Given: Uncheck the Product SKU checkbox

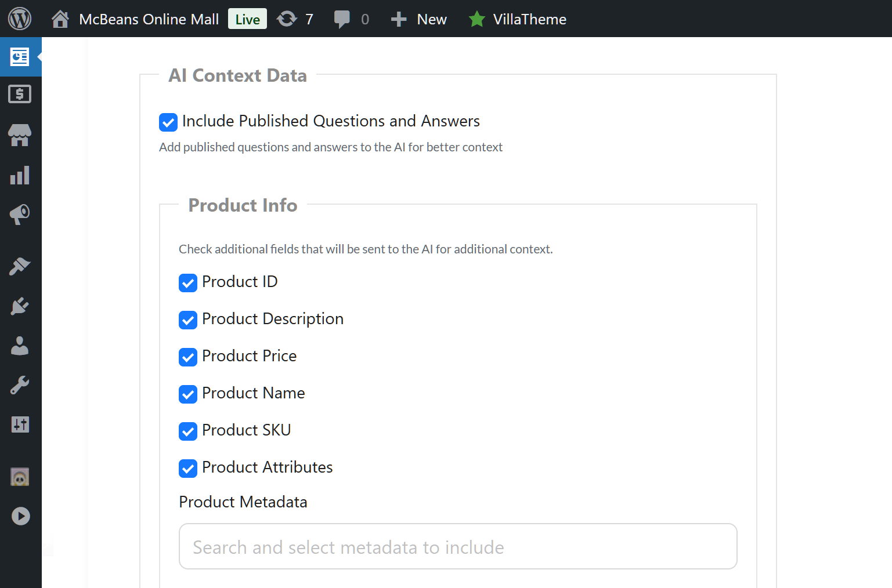Looking at the screenshot, I should (188, 431).
